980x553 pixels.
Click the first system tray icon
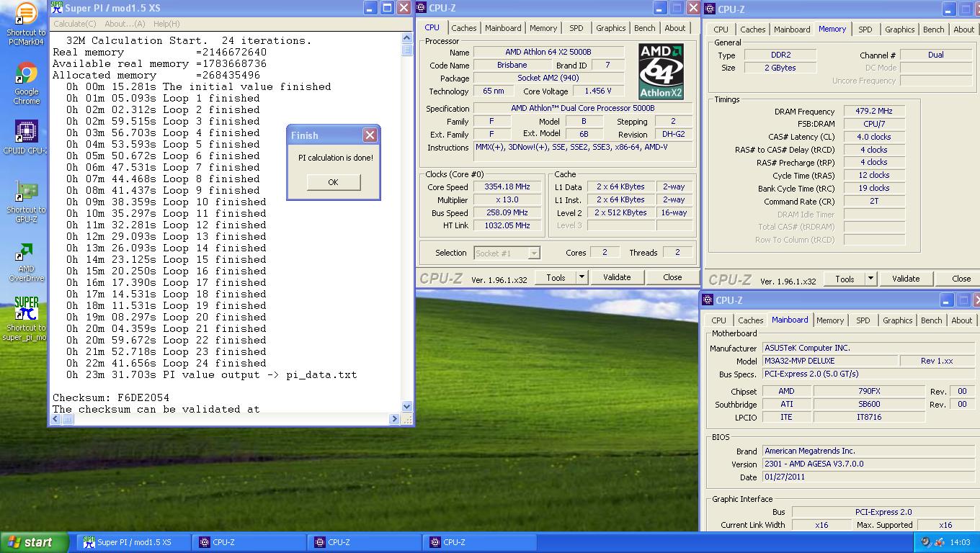tap(927, 542)
